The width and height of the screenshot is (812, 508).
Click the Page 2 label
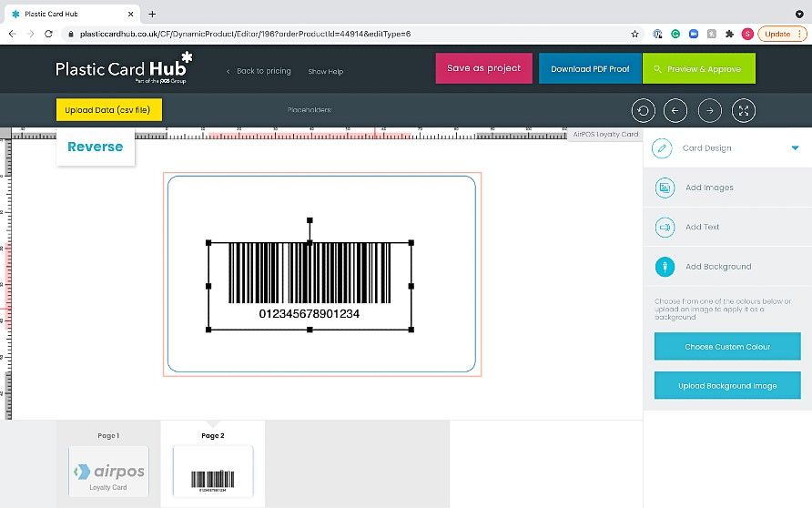(213, 435)
